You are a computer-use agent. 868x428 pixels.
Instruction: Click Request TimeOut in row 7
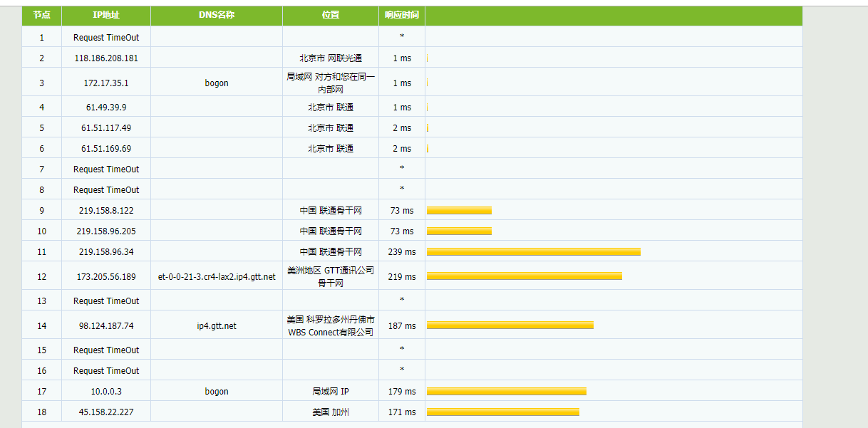[106, 169]
